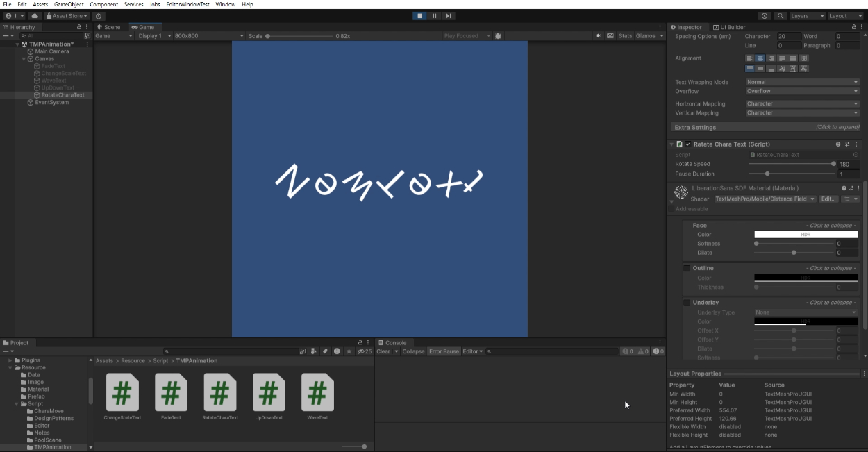Click the Pause button in the toolbar
Viewport: 868px width, 452px height.
[x=435, y=16]
